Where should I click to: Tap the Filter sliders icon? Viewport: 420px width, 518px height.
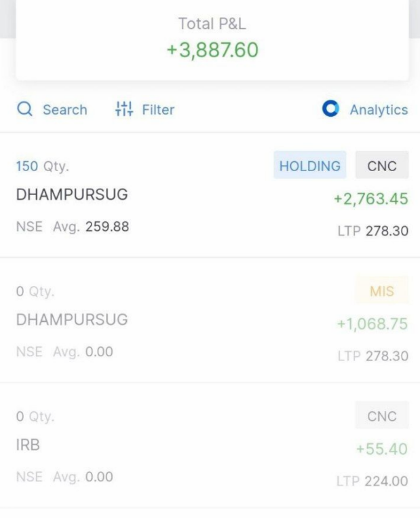(x=124, y=109)
